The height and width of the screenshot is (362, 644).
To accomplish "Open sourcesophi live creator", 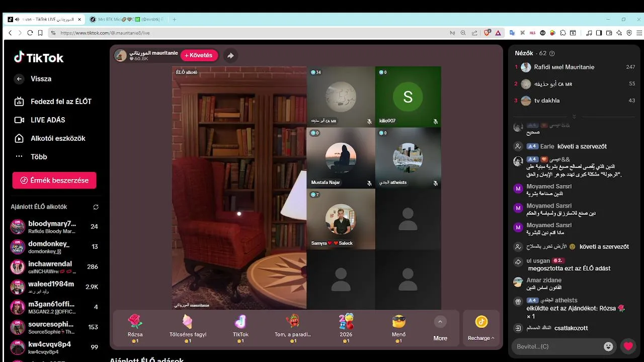I will tap(54, 327).
